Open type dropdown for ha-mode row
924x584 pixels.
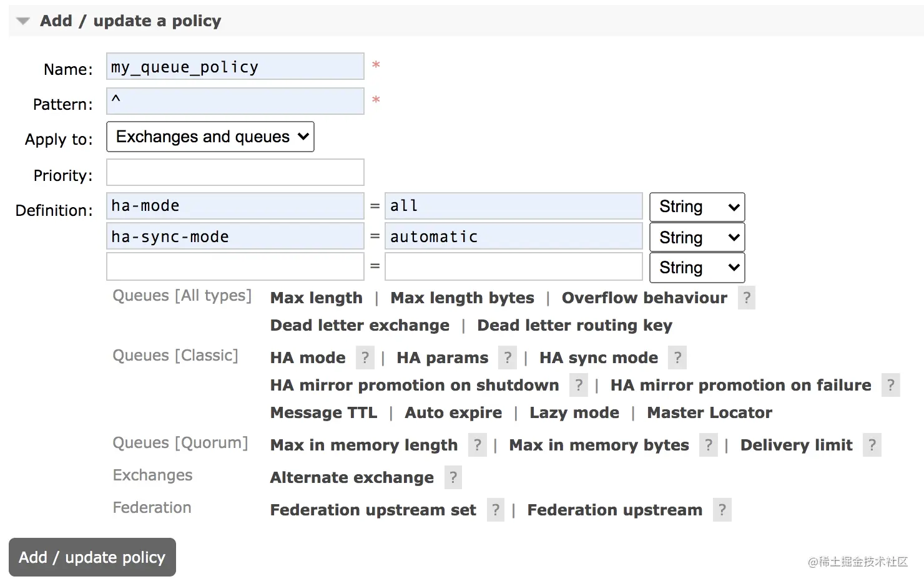click(x=697, y=207)
